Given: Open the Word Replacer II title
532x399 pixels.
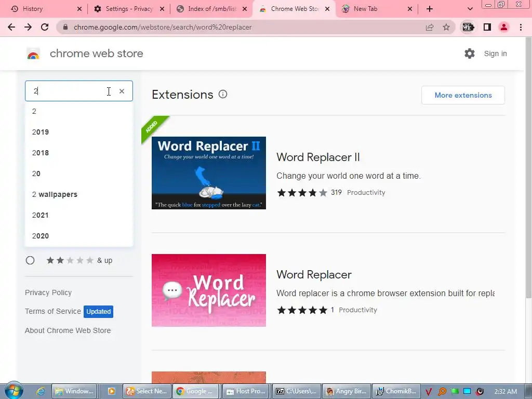Looking at the screenshot, I should [318, 157].
